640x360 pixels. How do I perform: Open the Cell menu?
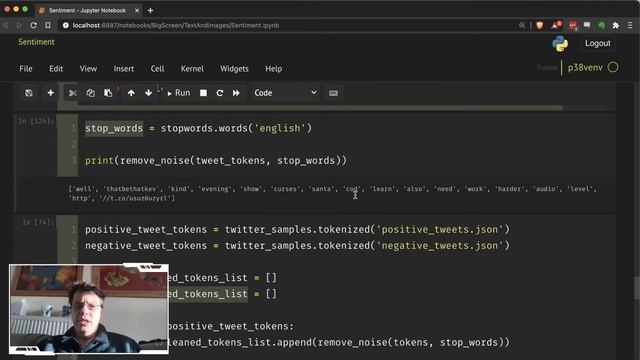158,69
